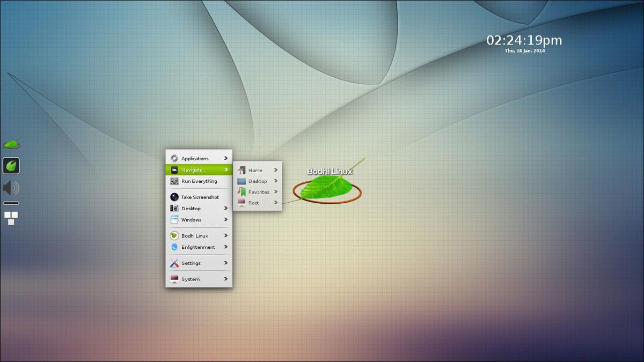
Task: Click the Windows label in main menu
Action: pos(192,220)
